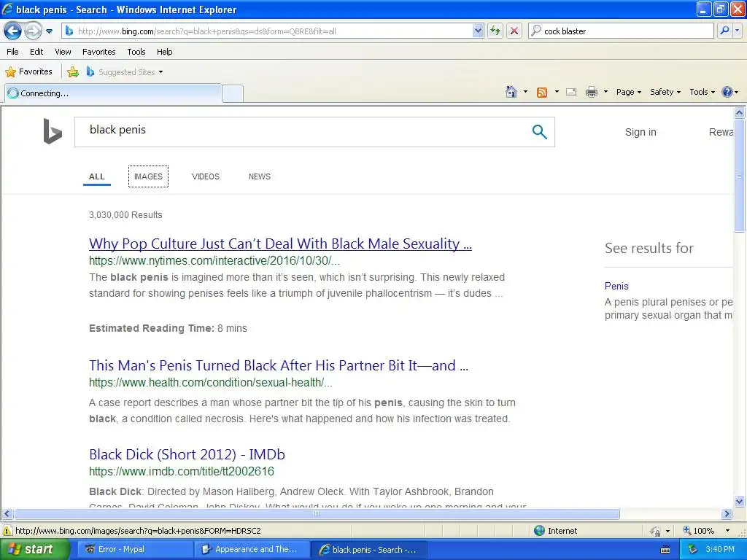Click the Sign in link

640,132
